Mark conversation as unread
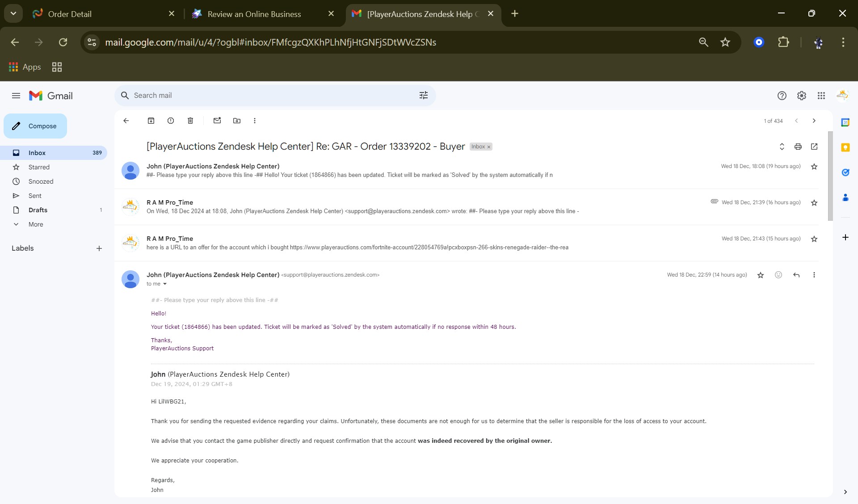The height and width of the screenshot is (504, 858). pyautogui.click(x=217, y=121)
